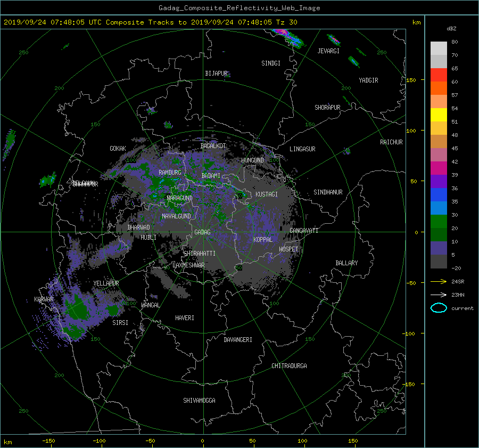Click the Gadag_Composite_Reflectivity_Web_Image title
The height and width of the screenshot is (448, 479).
click(x=239, y=8)
